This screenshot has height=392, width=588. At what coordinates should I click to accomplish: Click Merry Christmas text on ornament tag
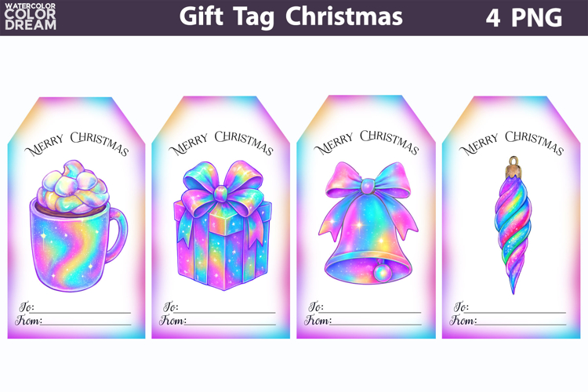click(x=511, y=143)
